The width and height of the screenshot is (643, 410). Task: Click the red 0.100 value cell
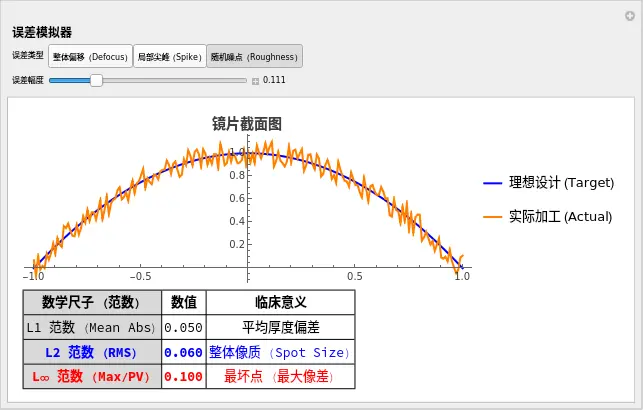click(183, 377)
